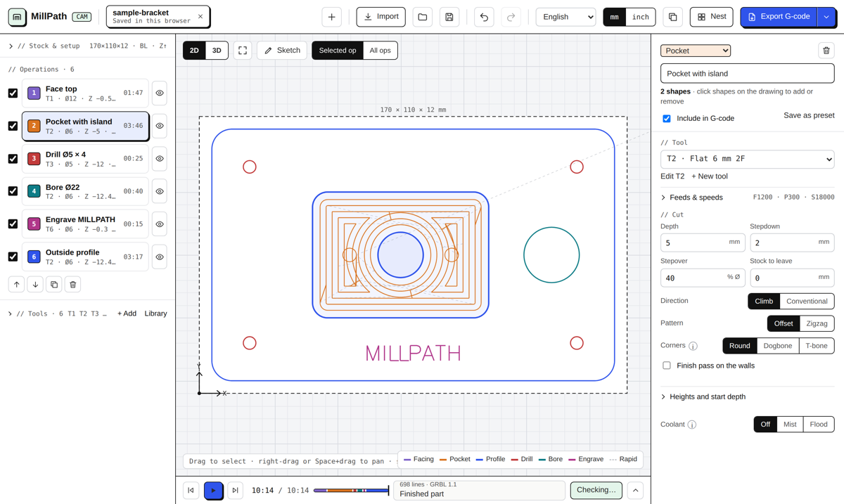Viewport: 844px width, 504px height.
Task: Click Save as preset
Action: (x=809, y=115)
